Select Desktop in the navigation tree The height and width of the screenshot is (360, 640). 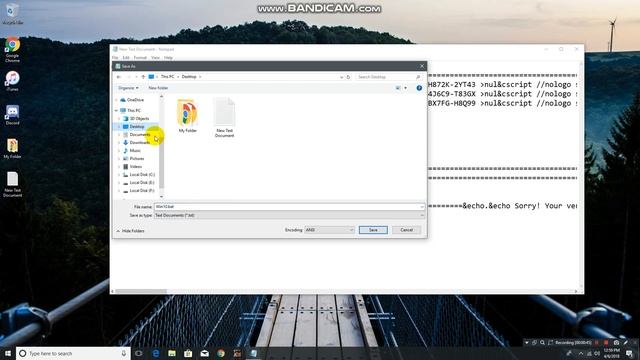pyautogui.click(x=137, y=127)
